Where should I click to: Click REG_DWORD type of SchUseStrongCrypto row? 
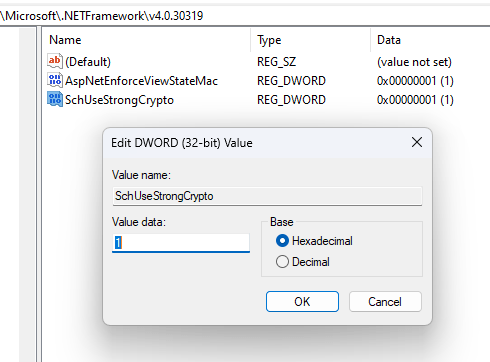pos(291,100)
